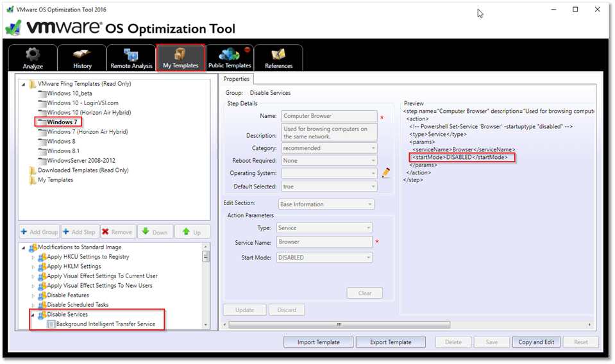Select the Windows 8 template
615x364 pixels.
pyautogui.click(x=61, y=142)
